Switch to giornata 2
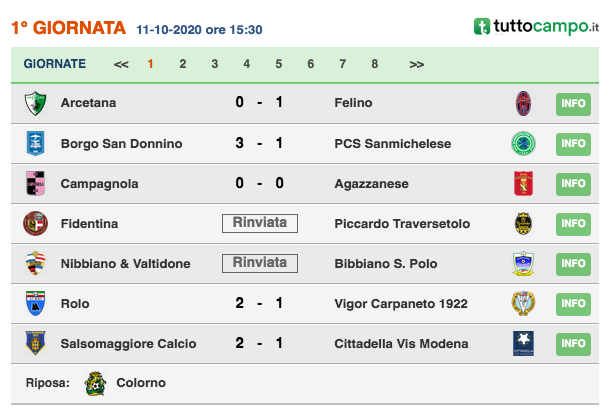614x420 pixels. [182, 64]
